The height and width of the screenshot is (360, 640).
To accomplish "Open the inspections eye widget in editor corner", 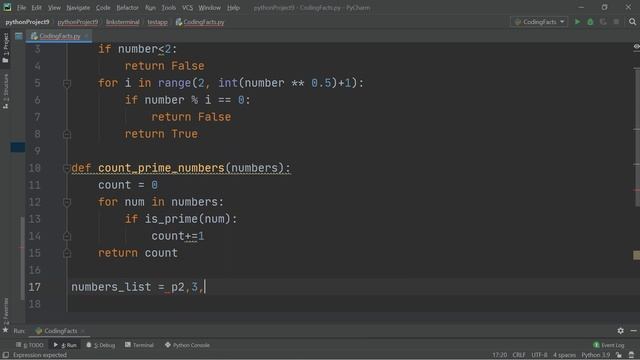I will (636, 47).
